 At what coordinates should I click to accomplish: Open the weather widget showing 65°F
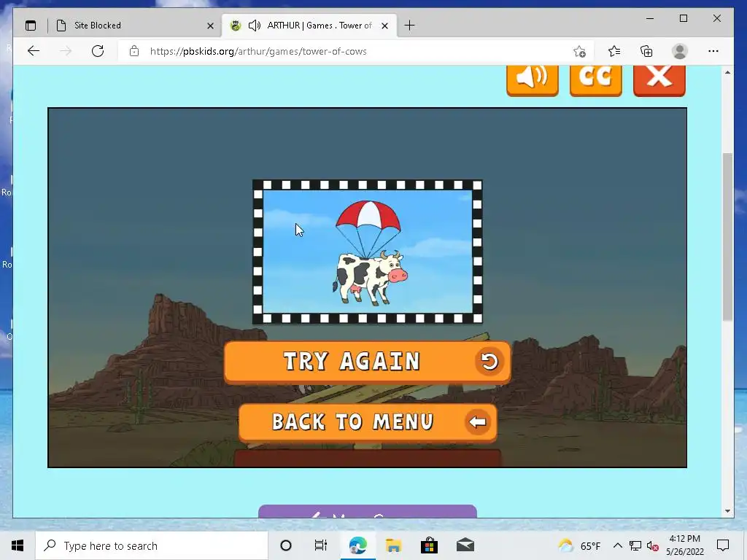[x=579, y=545]
